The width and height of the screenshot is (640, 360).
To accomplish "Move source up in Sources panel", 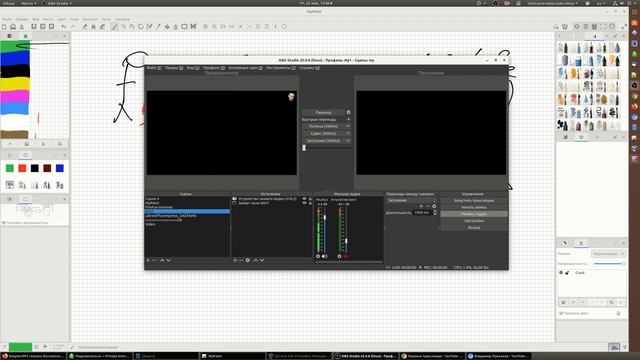I will (256, 260).
